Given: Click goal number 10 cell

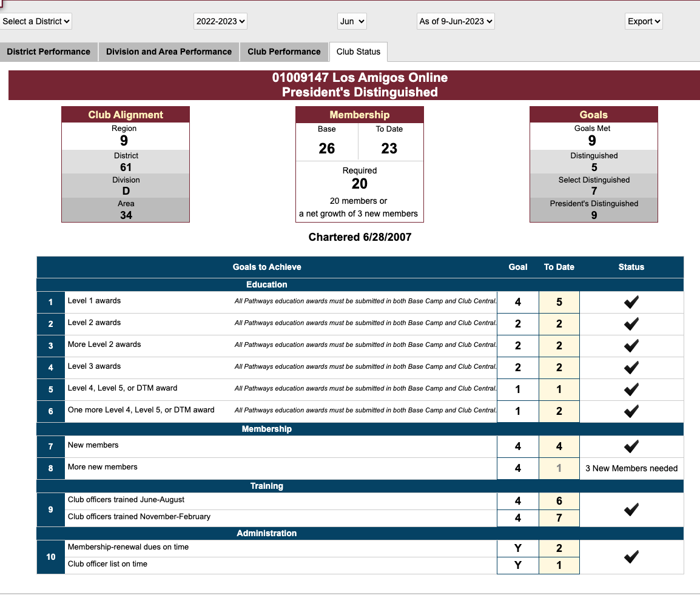Looking at the screenshot, I should coord(51,557).
